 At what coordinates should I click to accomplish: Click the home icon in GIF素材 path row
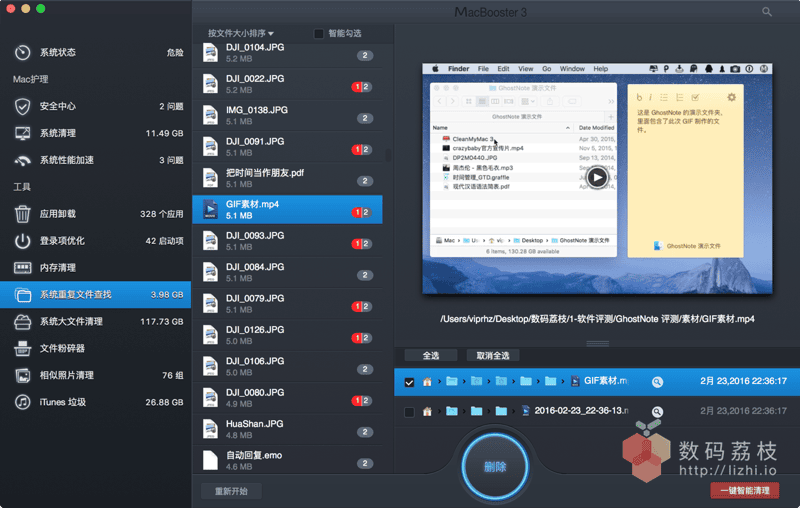pyautogui.click(x=427, y=382)
